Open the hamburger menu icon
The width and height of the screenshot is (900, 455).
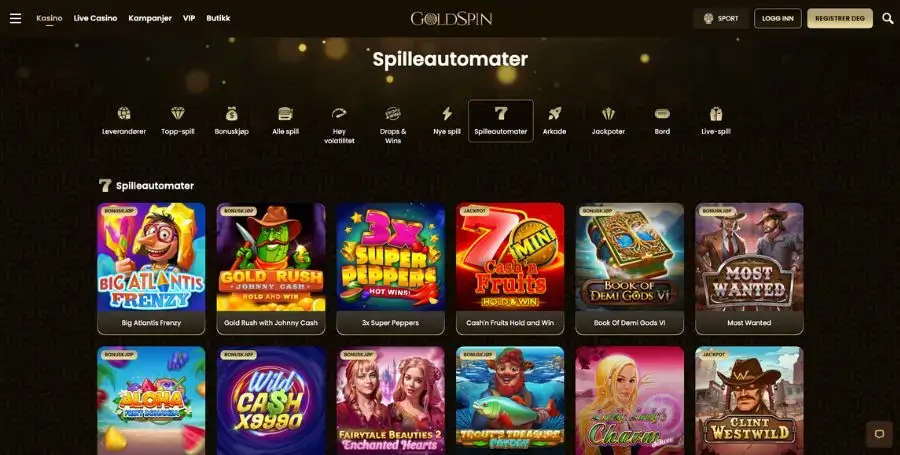(x=15, y=18)
